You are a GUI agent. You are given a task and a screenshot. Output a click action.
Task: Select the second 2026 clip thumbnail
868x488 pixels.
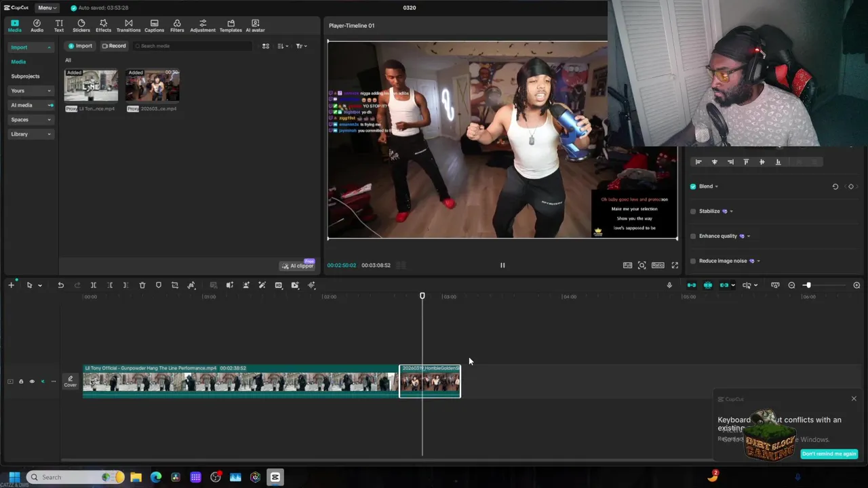click(x=153, y=85)
